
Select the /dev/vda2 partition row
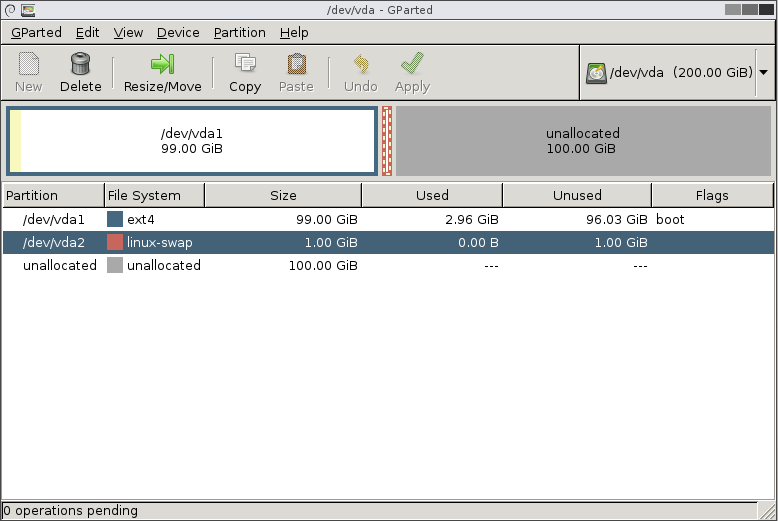click(x=389, y=242)
